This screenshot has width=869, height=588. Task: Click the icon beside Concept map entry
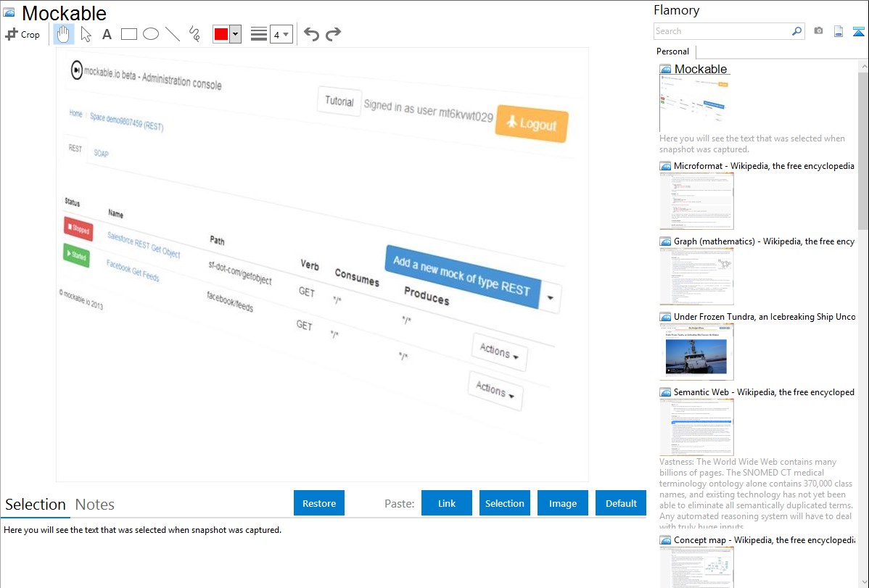pos(666,540)
